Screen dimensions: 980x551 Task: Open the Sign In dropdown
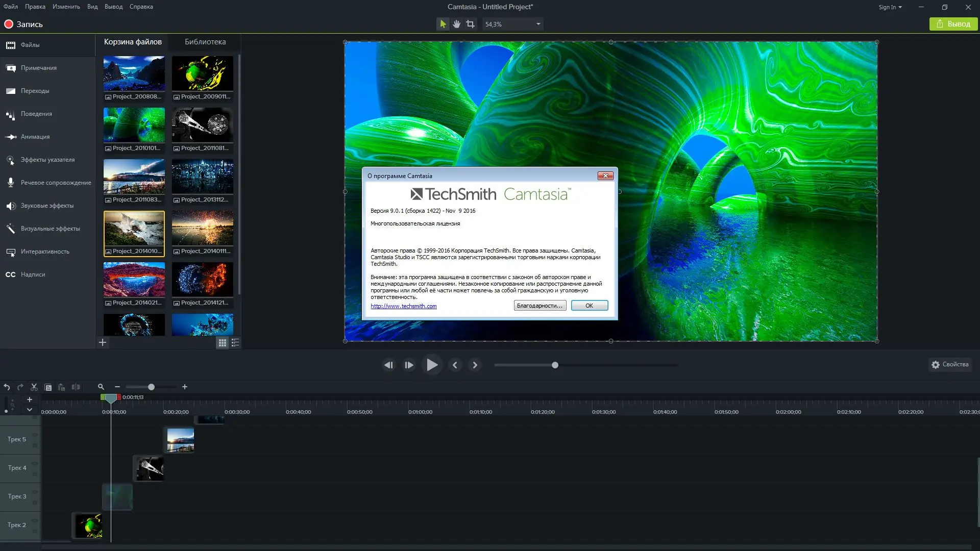[890, 7]
